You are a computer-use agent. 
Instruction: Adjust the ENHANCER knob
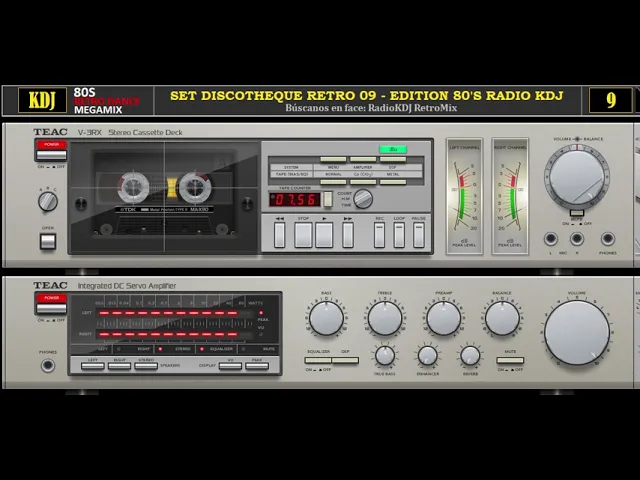tap(428, 356)
